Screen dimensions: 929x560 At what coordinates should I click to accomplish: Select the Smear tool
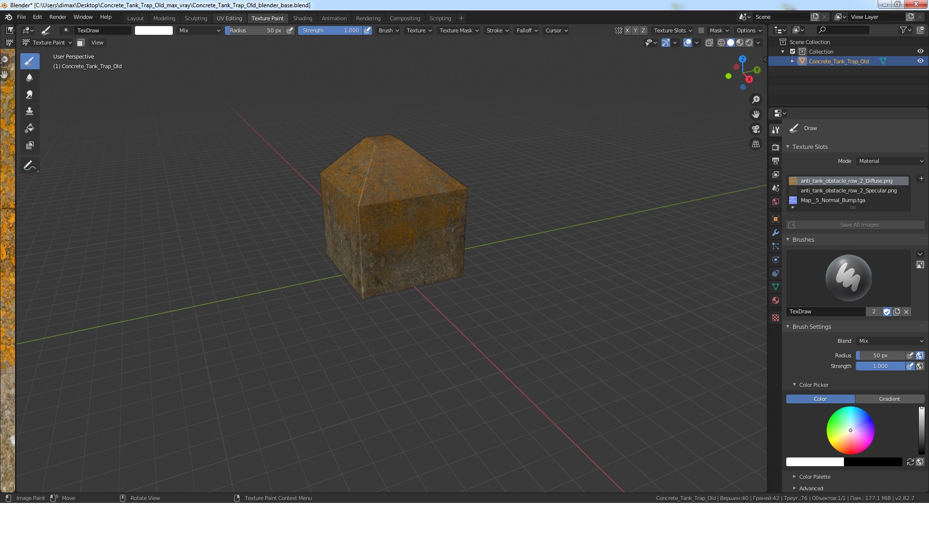point(30,95)
